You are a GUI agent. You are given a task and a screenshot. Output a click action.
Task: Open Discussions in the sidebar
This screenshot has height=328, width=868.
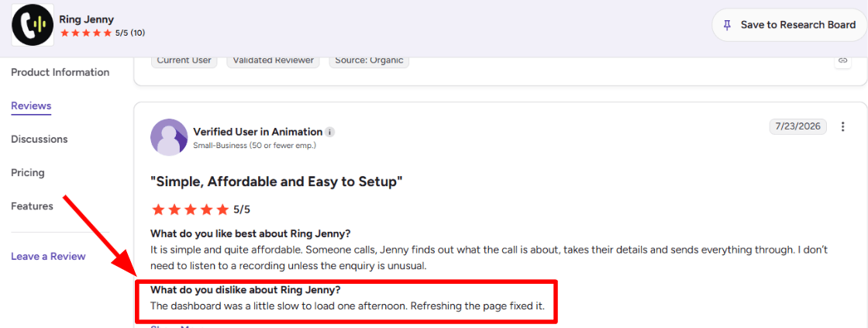[40, 139]
